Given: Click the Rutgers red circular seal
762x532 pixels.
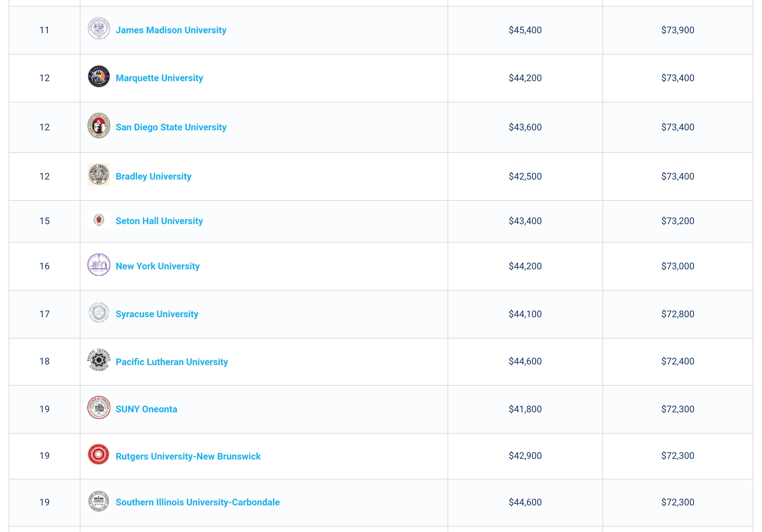Looking at the screenshot, I should 99,454.
